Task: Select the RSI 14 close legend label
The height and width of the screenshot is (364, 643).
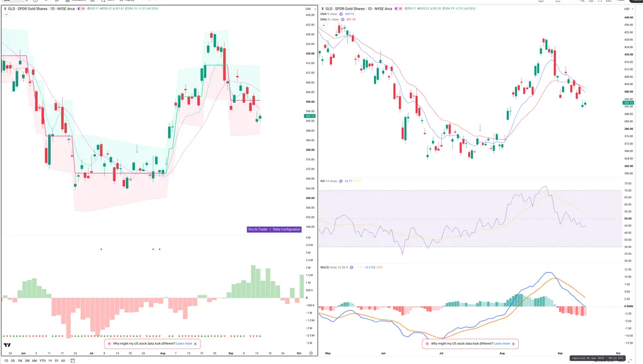Action: pyautogui.click(x=328, y=181)
